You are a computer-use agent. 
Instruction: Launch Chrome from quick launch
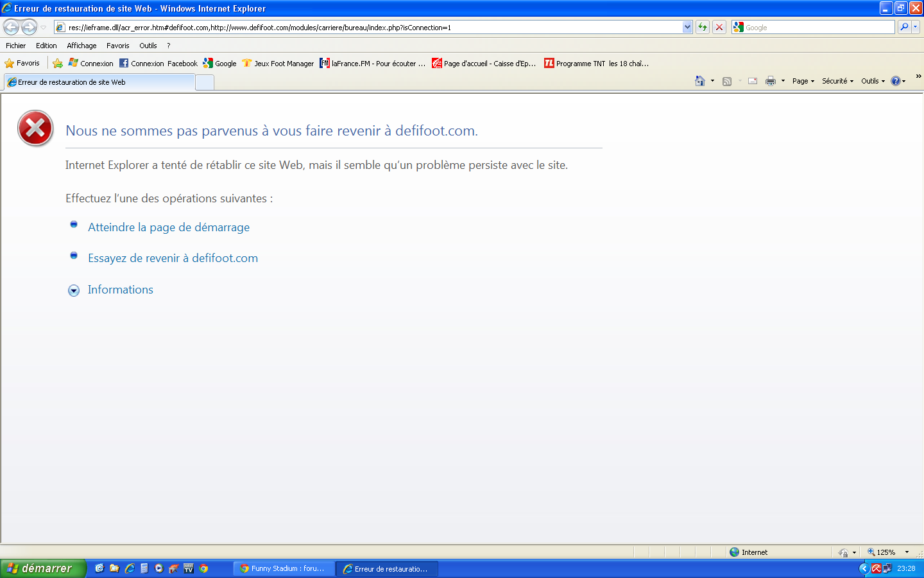(203, 568)
